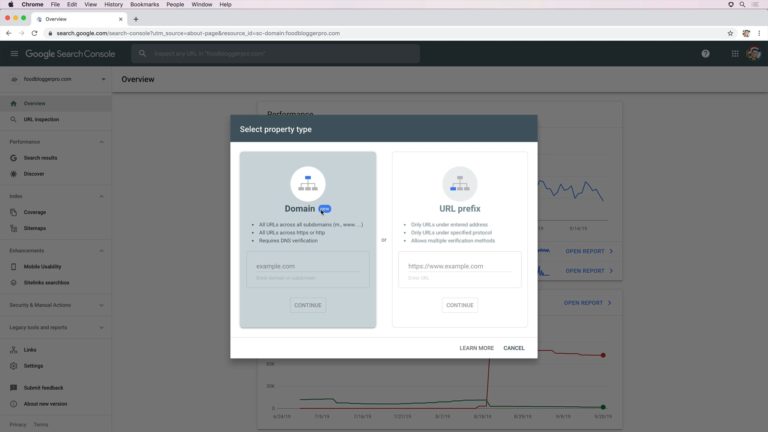Click the Discover asterisk icon

click(x=13, y=174)
